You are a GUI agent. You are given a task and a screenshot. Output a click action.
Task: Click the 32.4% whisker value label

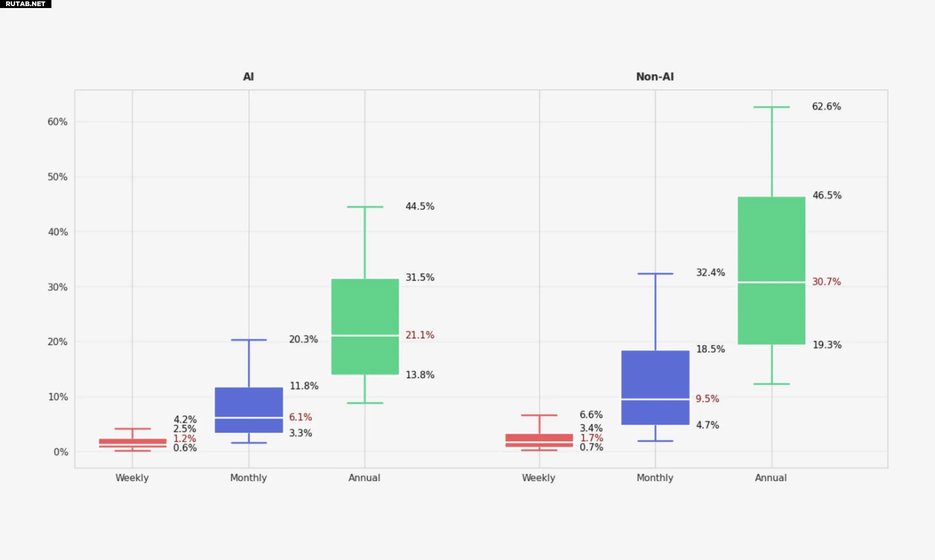pos(710,272)
